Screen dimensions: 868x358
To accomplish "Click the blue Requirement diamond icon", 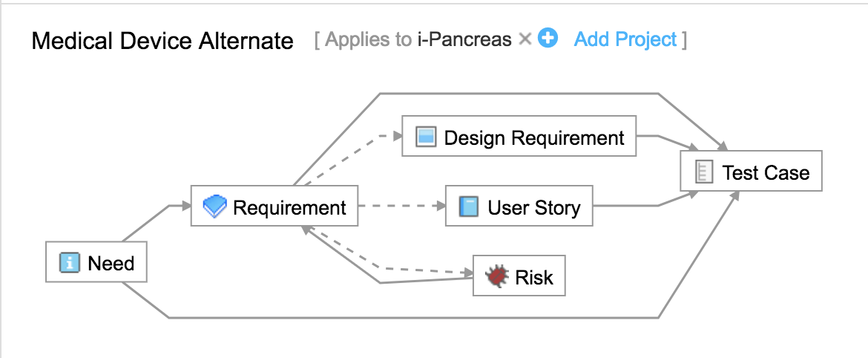I will (214, 206).
